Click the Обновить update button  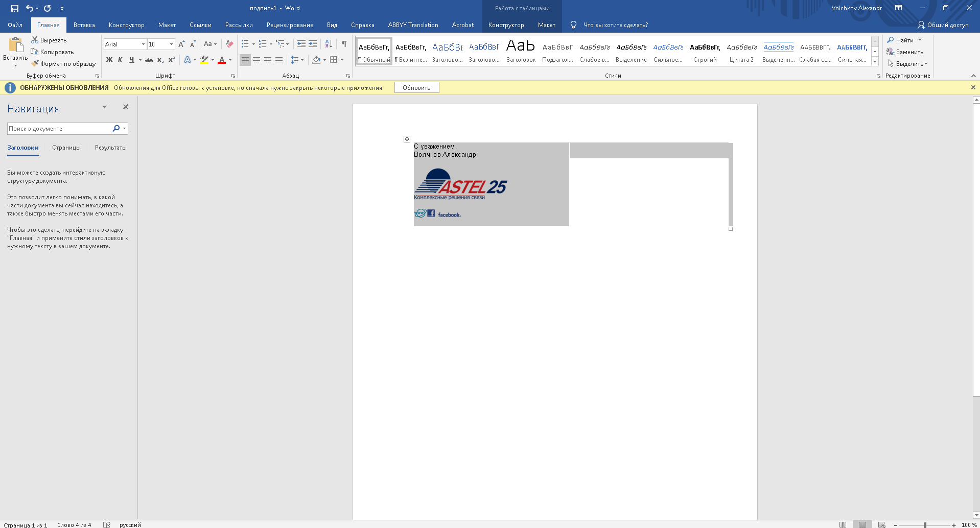416,88
